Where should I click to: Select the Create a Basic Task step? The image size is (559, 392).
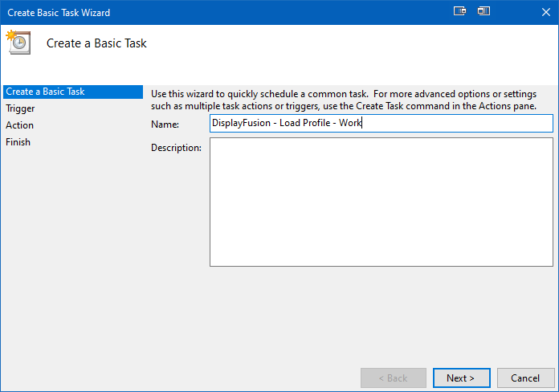[73, 92]
